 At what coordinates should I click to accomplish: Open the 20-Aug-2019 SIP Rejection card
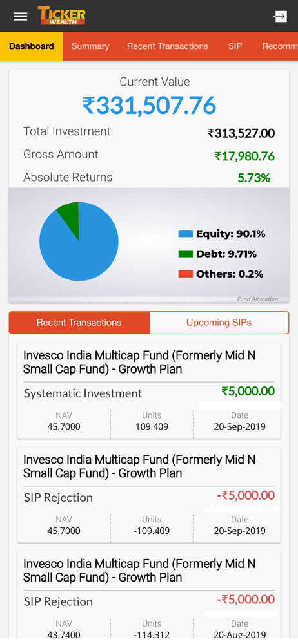coord(149,596)
